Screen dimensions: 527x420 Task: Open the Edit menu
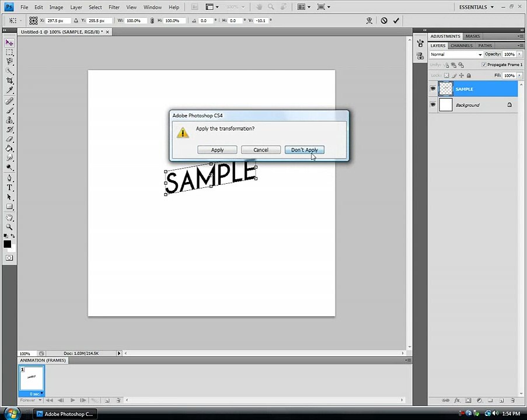(39, 7)
